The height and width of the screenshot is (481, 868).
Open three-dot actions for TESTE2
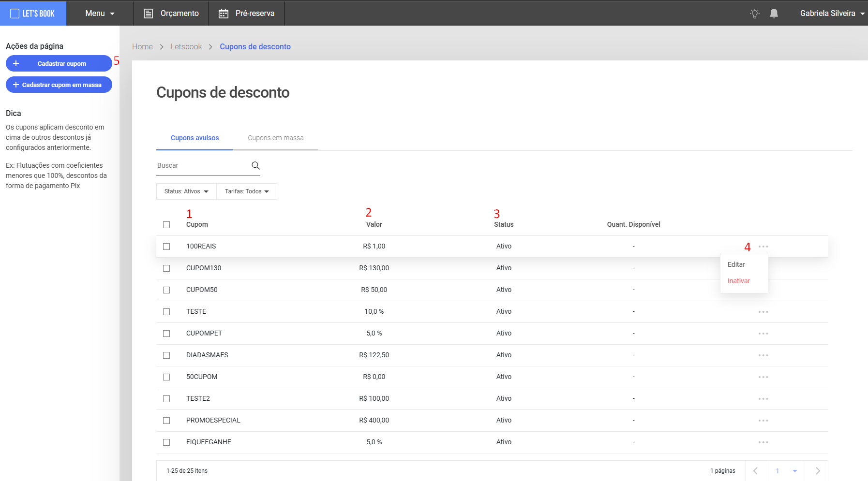(x=763, y=399)
